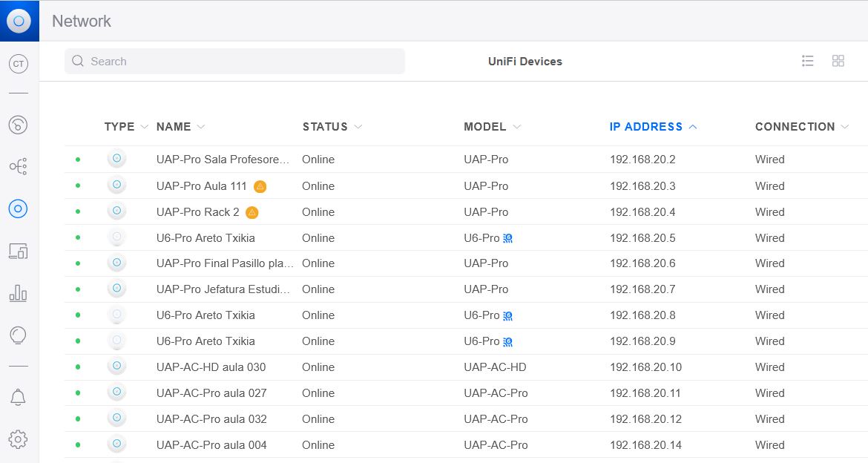Screen dimensions: 868x463
Task: Select IP address 192.168.20.11
Action: (x=645, y=393)
